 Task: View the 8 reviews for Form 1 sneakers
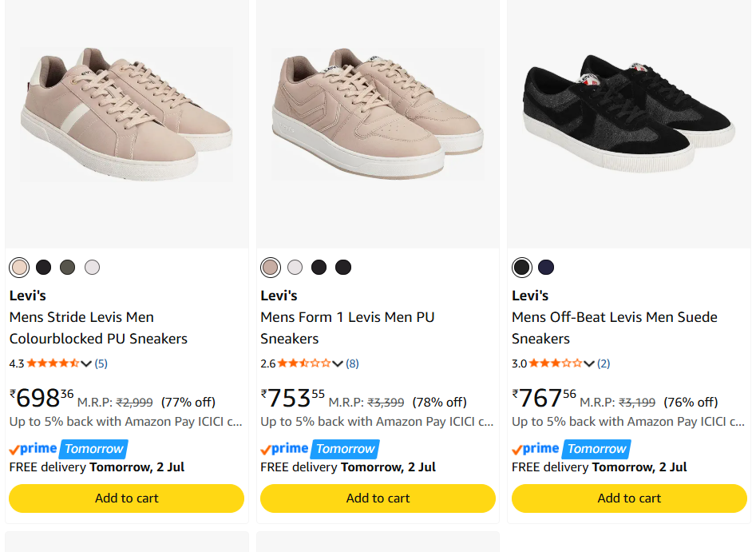(352, 363)
